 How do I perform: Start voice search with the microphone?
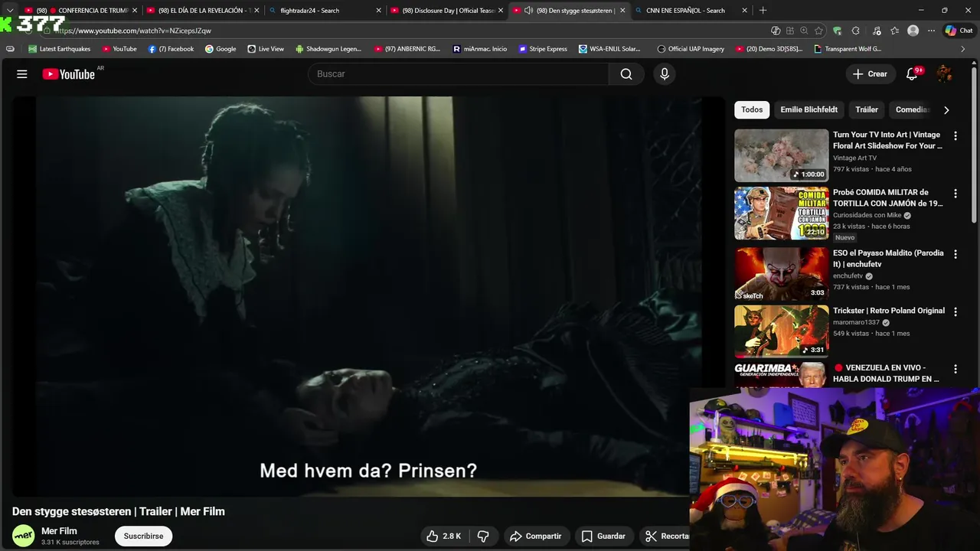[x=665, y=74]
